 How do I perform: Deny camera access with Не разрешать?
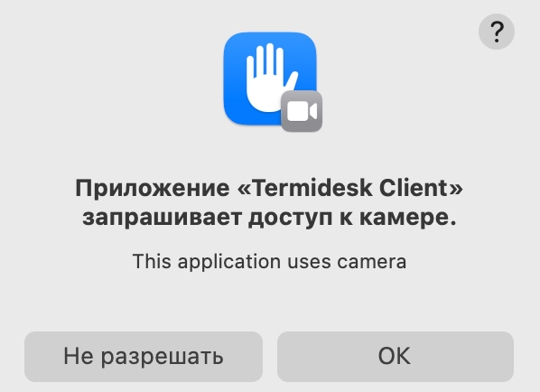point(144,357)
